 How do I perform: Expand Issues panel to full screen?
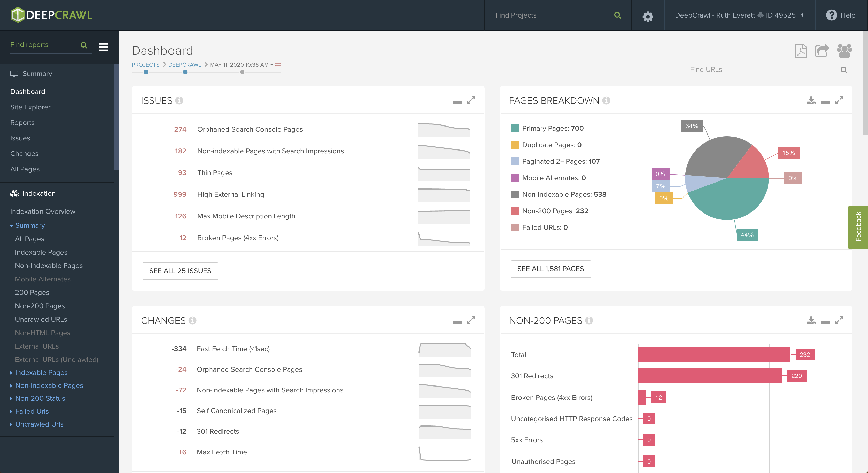point(471,100)
